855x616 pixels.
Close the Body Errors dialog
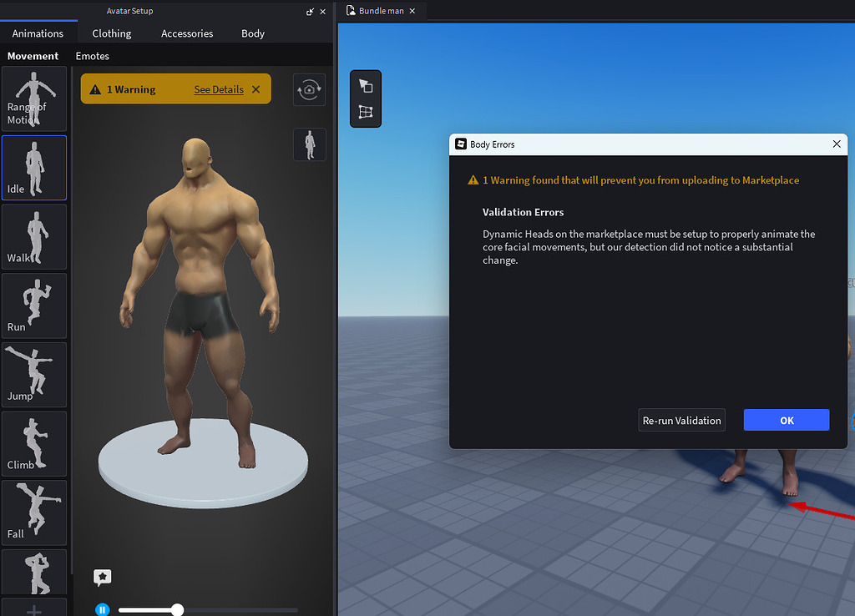(x=837, y=144)
